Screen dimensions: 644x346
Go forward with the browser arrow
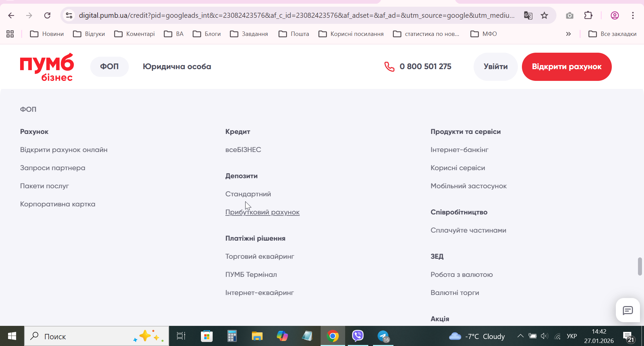29,15
